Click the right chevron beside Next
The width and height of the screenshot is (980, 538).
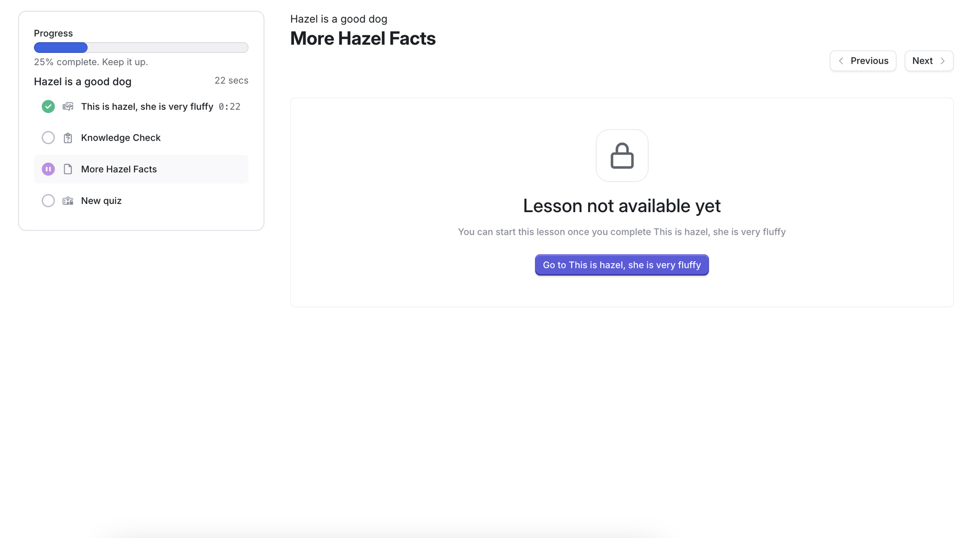(943, 61)
